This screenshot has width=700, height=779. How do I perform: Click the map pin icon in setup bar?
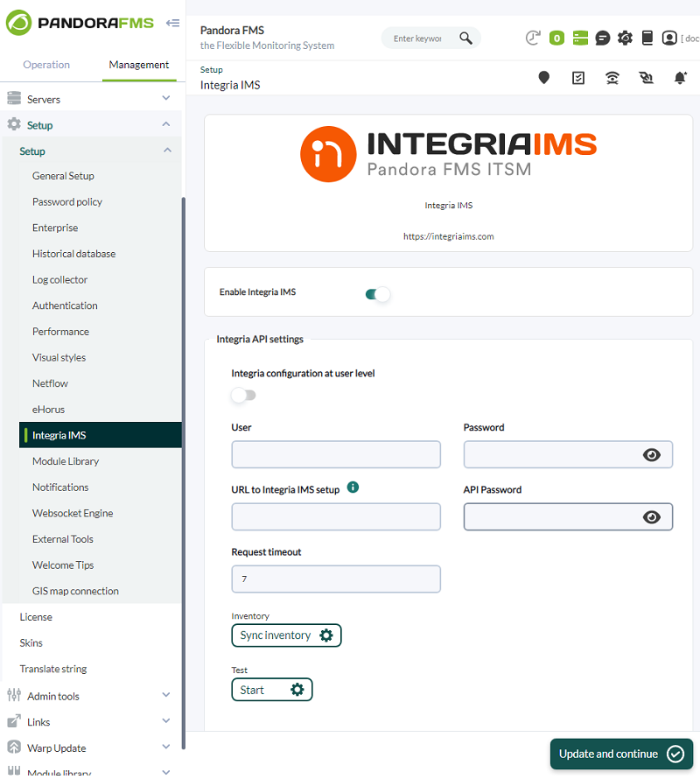tap(544, 78)
